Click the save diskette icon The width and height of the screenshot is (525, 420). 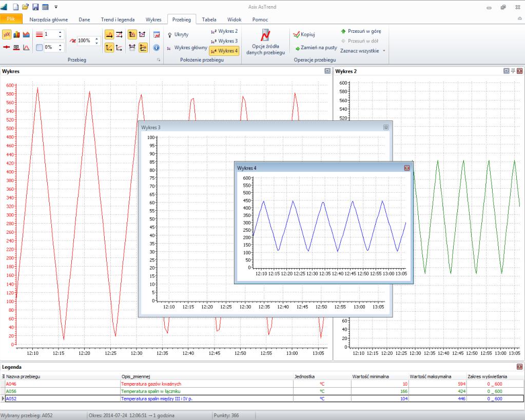pos(35,7)
